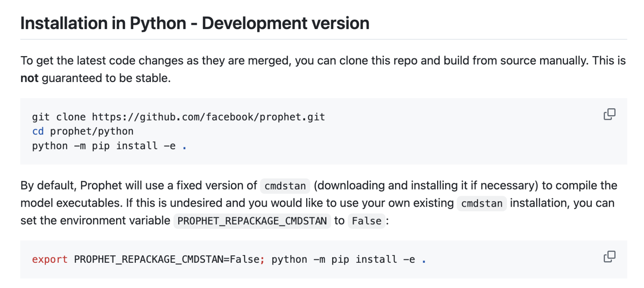Click 'cmdstan' before the word 'installation'
The height and width of the screenshot is (288, 644).
(x=481, y=204)
